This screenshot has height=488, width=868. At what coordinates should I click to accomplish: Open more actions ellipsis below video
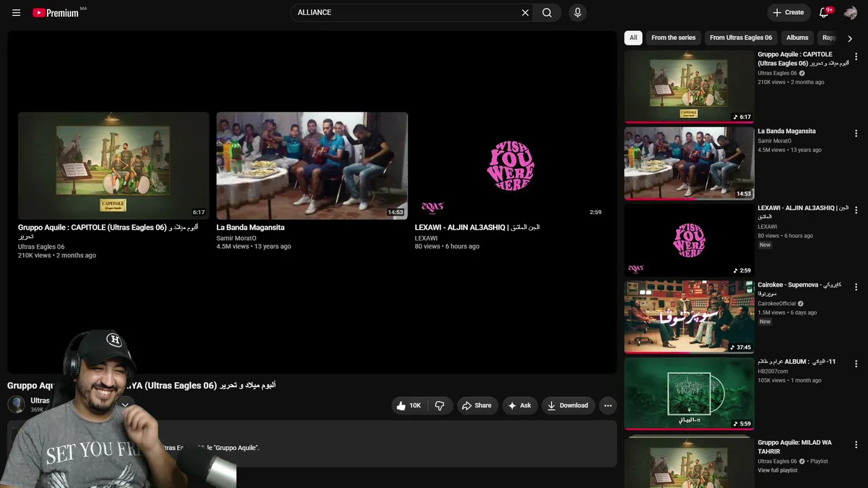tap(608, 405)
